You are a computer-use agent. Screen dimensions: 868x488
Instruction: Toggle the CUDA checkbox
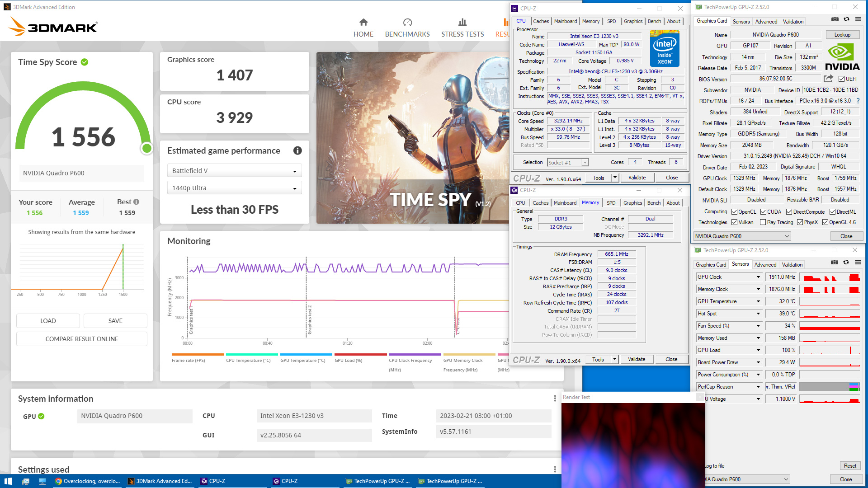(x=763, y=212)
